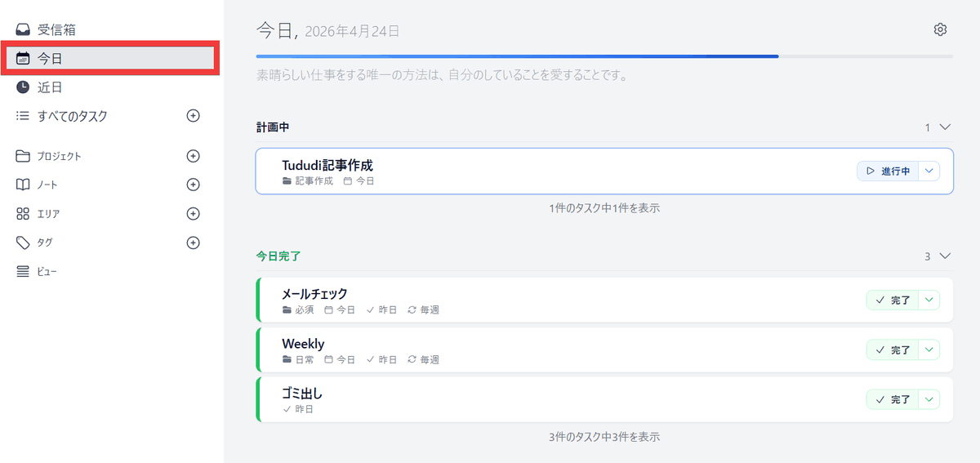Add a new task via すべてのタスク plus icon

tap(194, 116)
